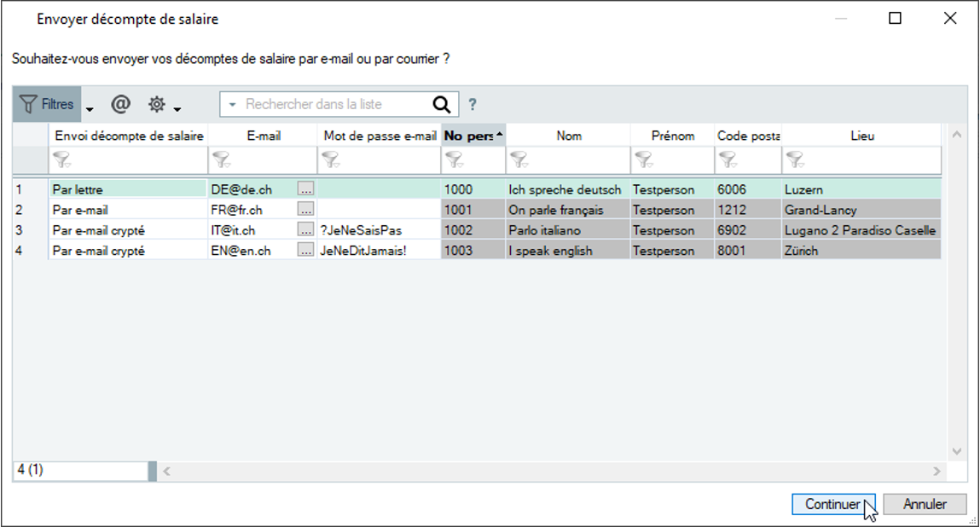Viewport: 980px width, 527px height.
Task: Click postal code 8001
Action: point(748,251)
